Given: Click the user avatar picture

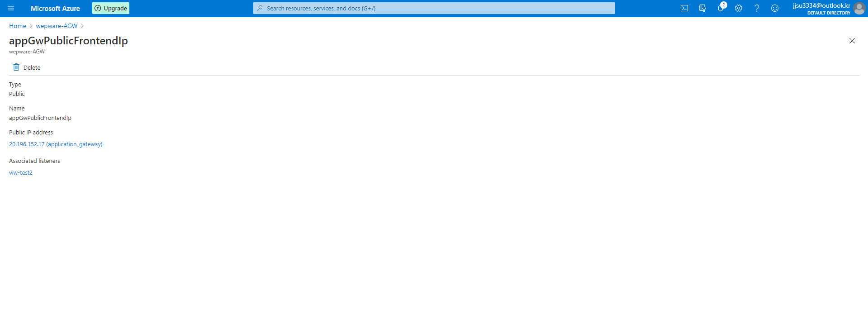Looking at the screenshot, I should pos(859,8).
